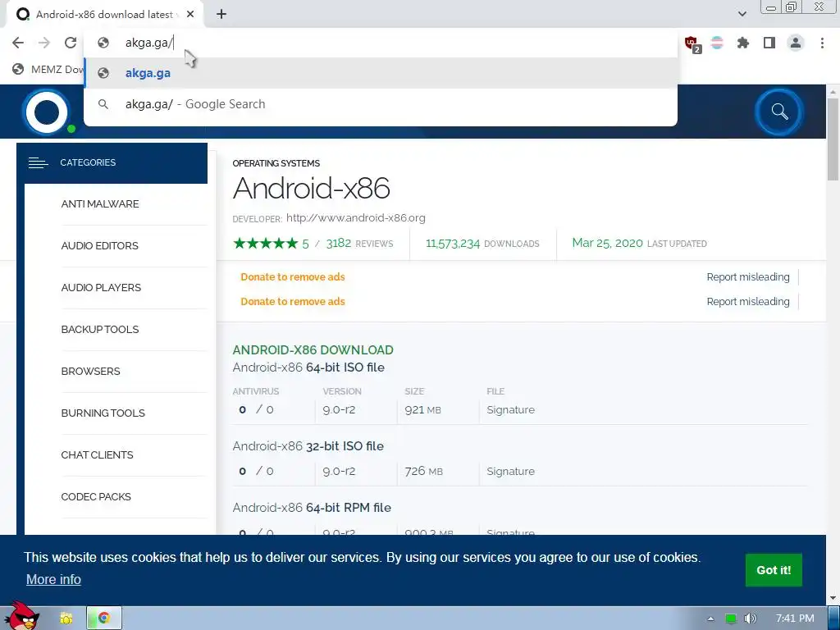This screenshot has height=630, width=840.
Task: Go back with the browser back arrow
Action: (x=18, y=43)
